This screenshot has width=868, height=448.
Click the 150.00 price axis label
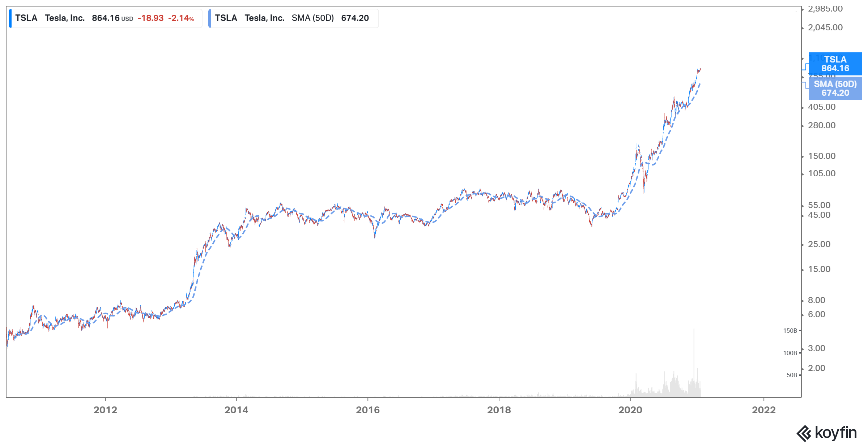coord(822,156)
